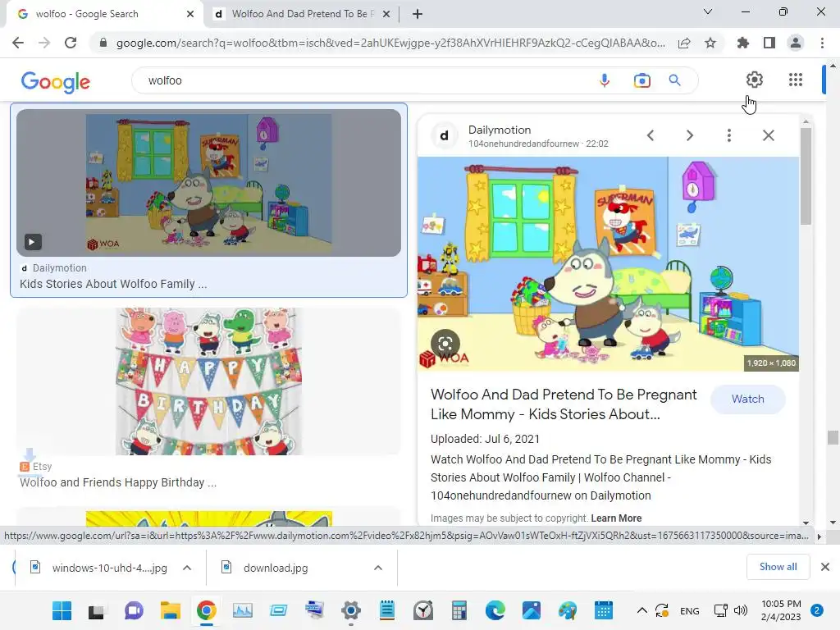Screen dimensions: 840x630
Task: Click Wolfoo and Friends Happy Birthday caption
Action: pyautogui.click(x=118, y=482)
